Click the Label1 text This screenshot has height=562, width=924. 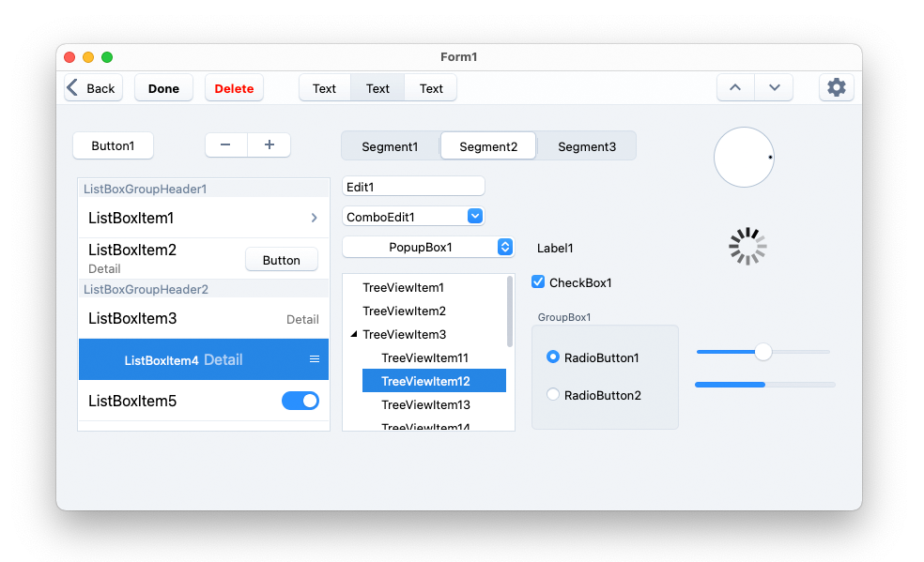click(x=555, y=248)
